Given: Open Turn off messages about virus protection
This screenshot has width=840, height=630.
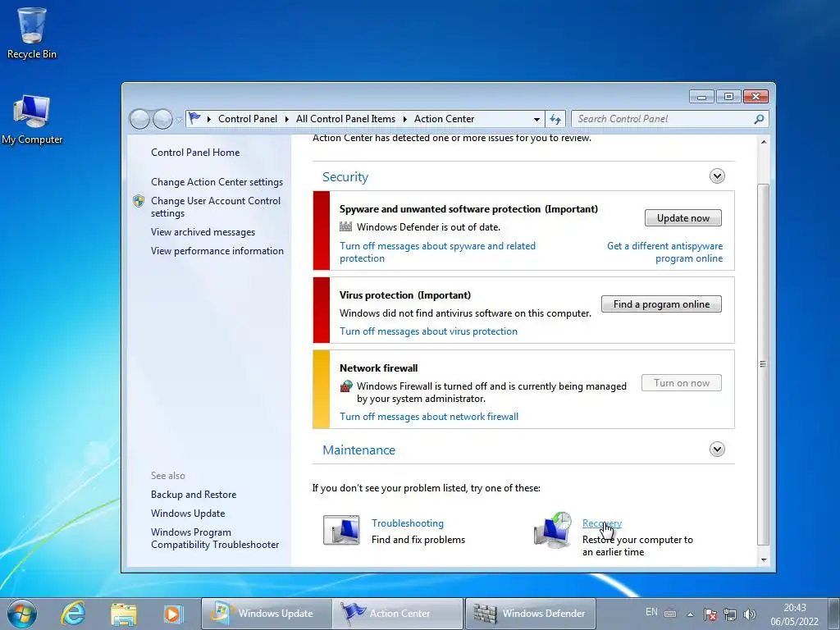Looking at the screenshot, I should click(428, 331).
